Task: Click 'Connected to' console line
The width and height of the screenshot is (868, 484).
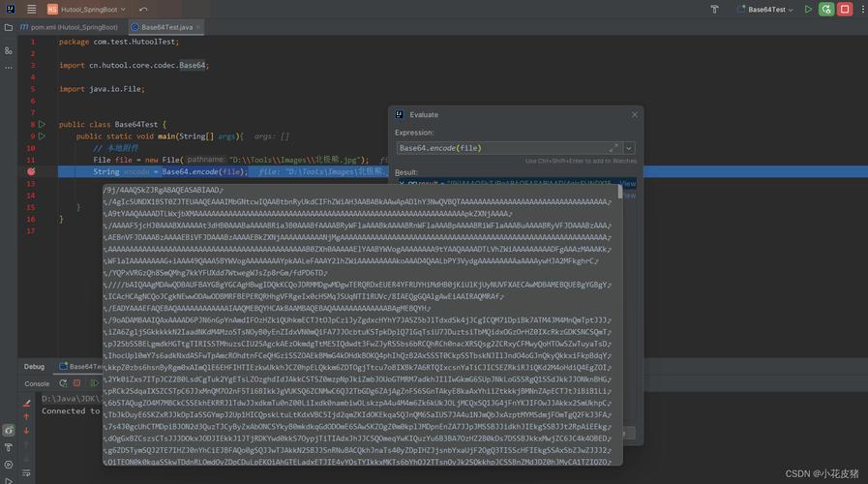Action: (71, 410)
